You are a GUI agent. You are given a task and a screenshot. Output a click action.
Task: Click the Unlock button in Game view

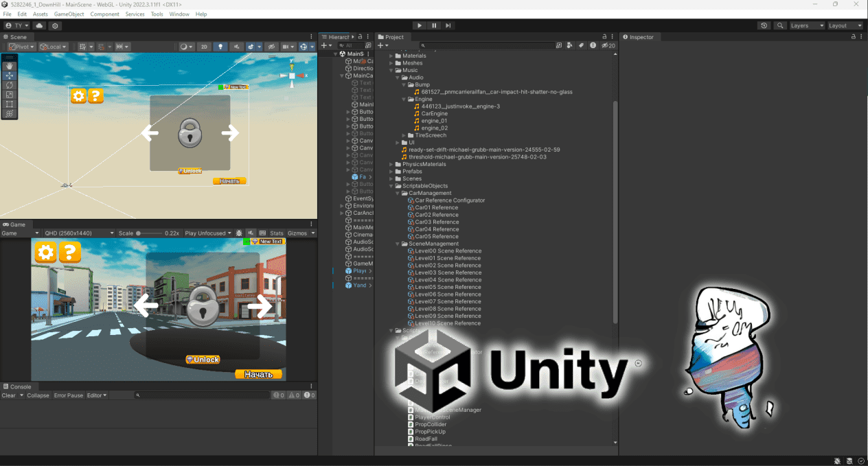point(203,360)
